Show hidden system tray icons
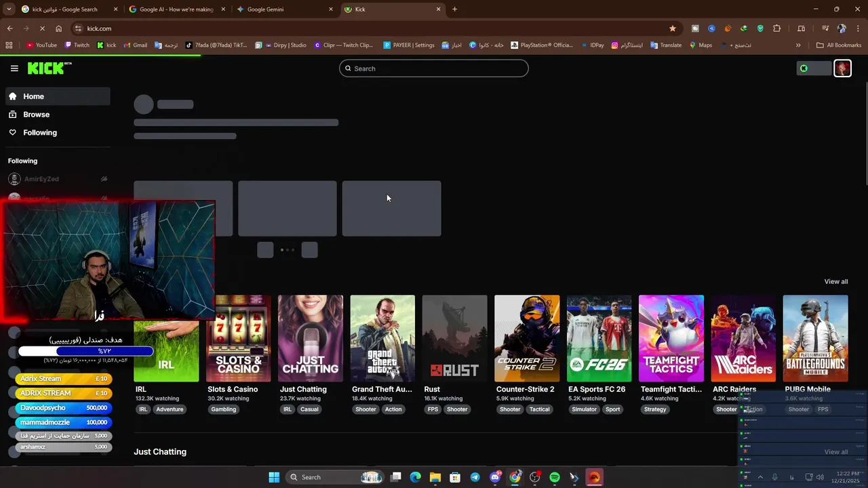 click(x=759, y=477)
